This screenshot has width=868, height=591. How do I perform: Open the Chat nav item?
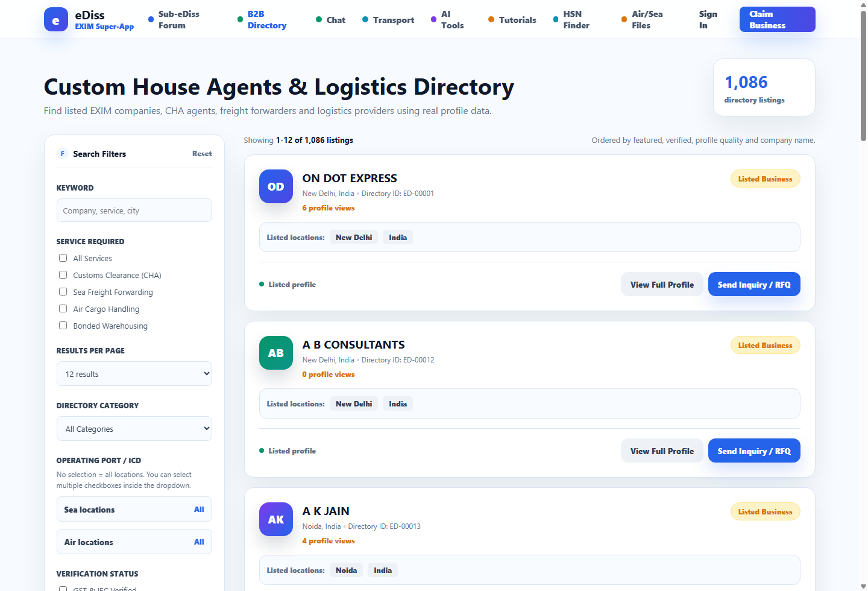tap(331, 20)
